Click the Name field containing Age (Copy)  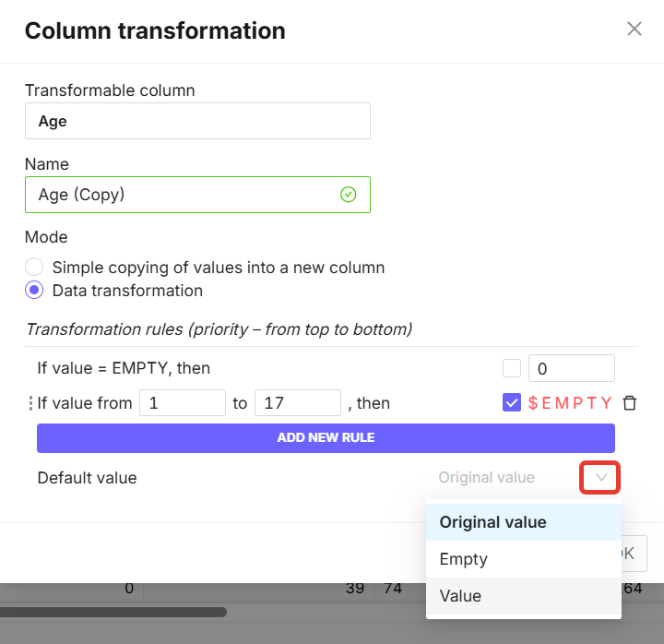coord(184,195)
